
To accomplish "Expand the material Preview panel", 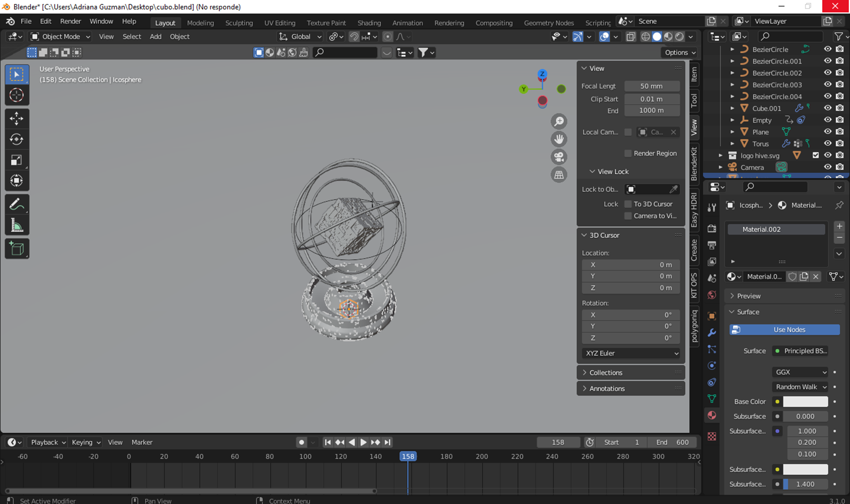I will coord(748,296).
